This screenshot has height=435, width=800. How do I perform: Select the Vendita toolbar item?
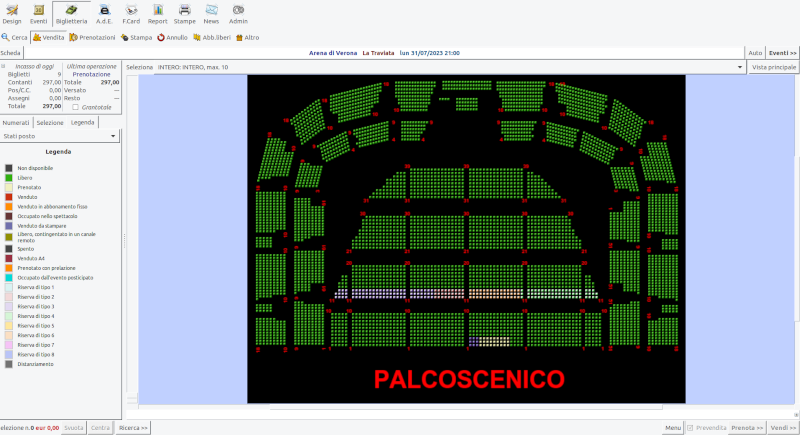48,37
